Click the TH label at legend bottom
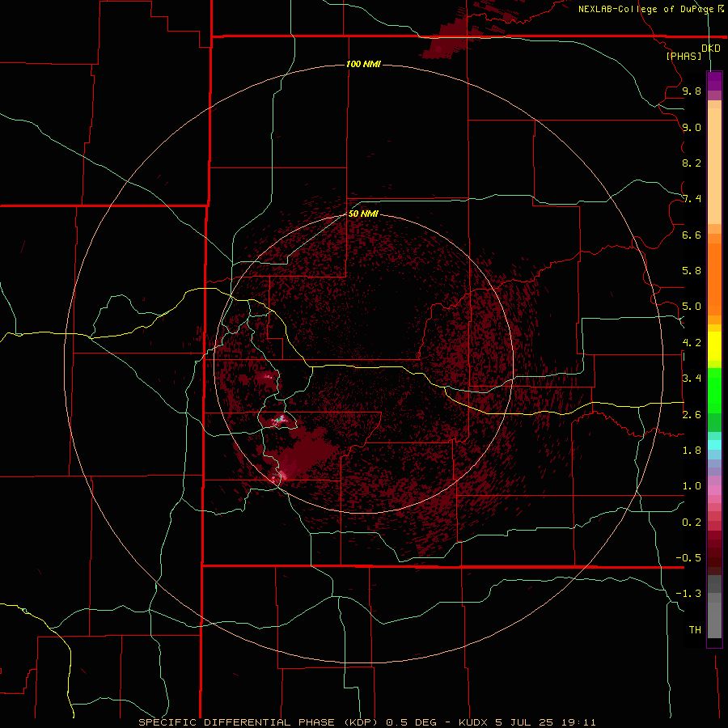The height and width of the screenshot is (728, 728). [695, 630]
